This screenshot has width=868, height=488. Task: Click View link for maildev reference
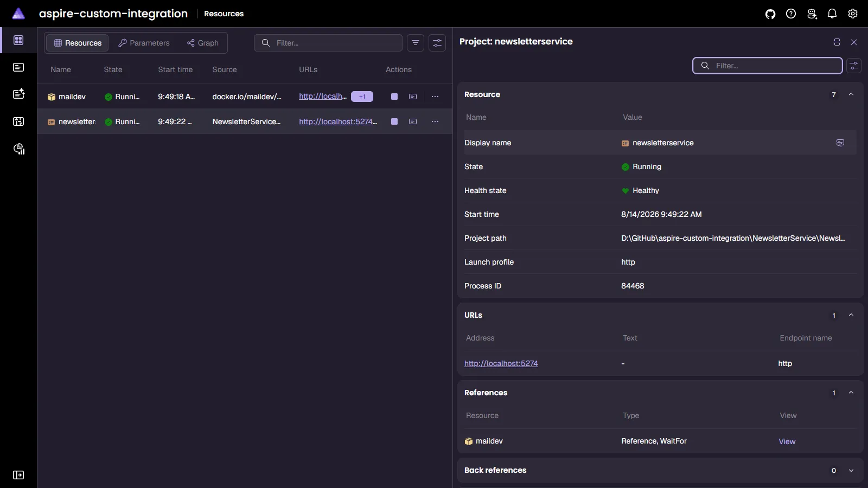click(x=787, y=441)
